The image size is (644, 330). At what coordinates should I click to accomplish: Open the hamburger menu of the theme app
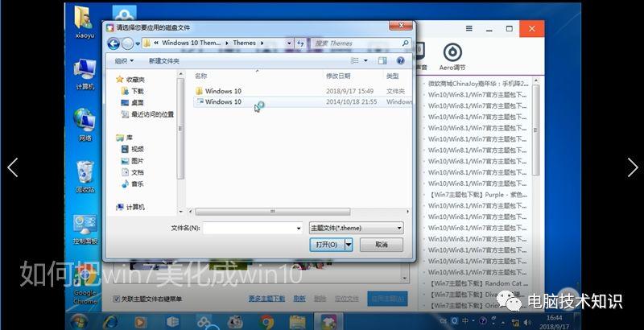coord(469,29)
